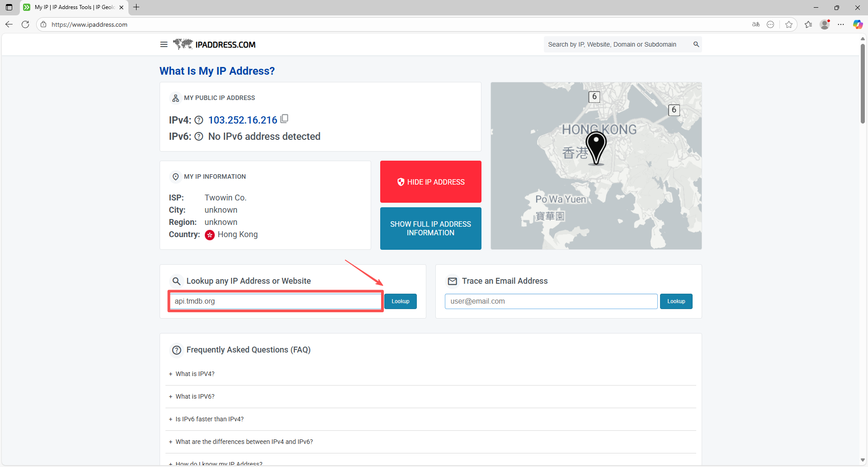Focus the IP or website lookup field
The width and height of the screenshot is (868, 467).
click(x=276, y=301)
